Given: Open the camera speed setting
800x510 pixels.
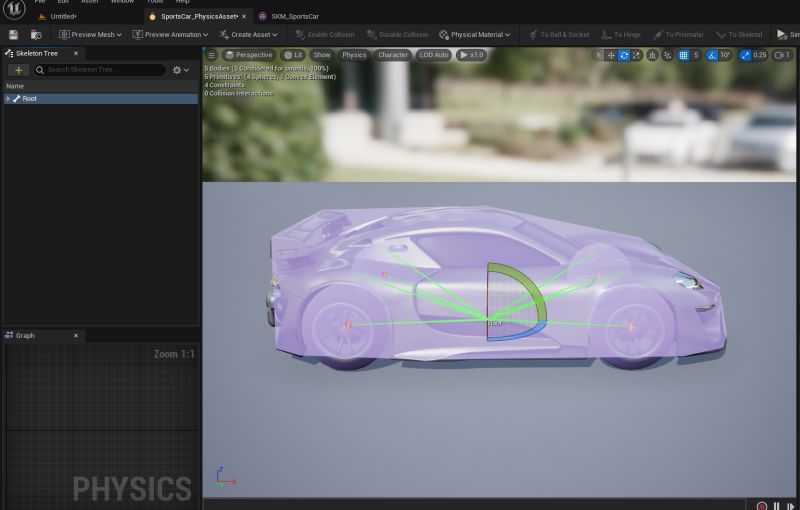Looking at the screenshot, I should tap(782, 55).
